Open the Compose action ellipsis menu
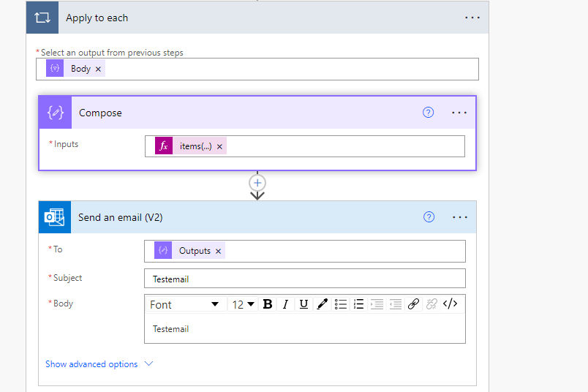This screenshot has height=392, width=588. point(459,113)
